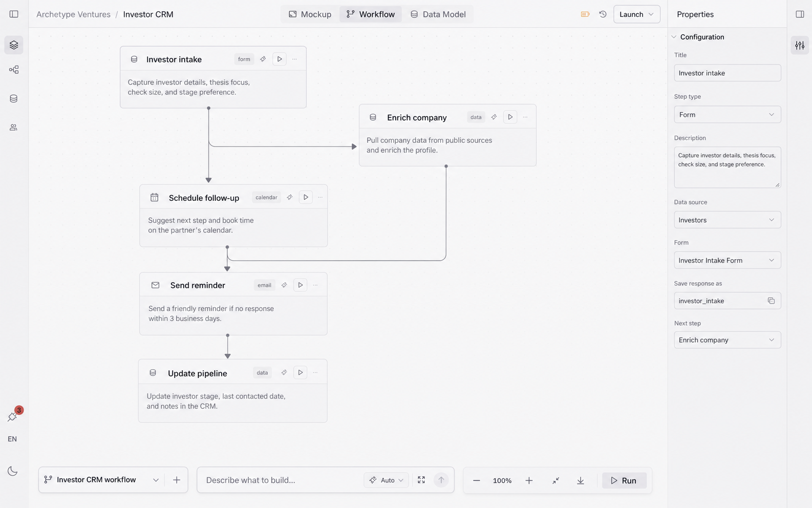Toggle dark mode moon icon

[x=13, y=471]
